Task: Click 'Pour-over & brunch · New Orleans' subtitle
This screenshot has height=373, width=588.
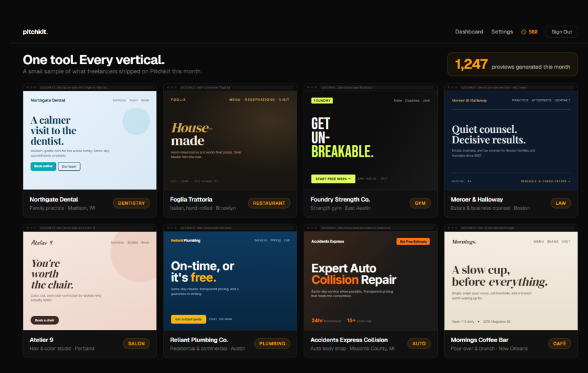Action: click(x=489, y=349)
